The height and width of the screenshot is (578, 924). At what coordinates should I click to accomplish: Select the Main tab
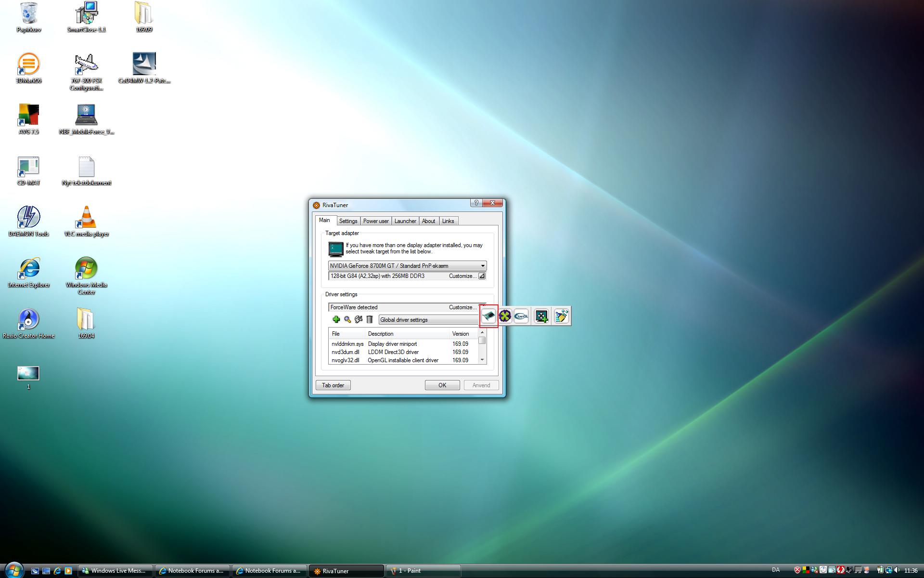coord(325,220)
